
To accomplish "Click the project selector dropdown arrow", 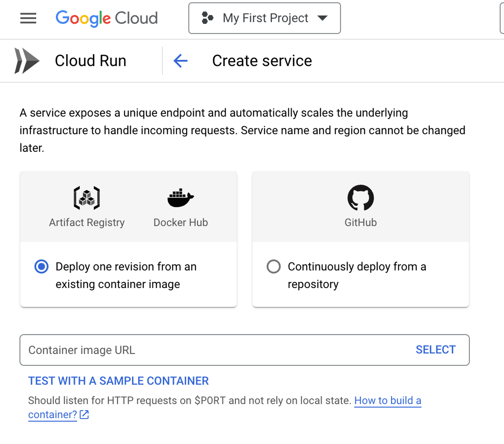I will pos(322,18).
